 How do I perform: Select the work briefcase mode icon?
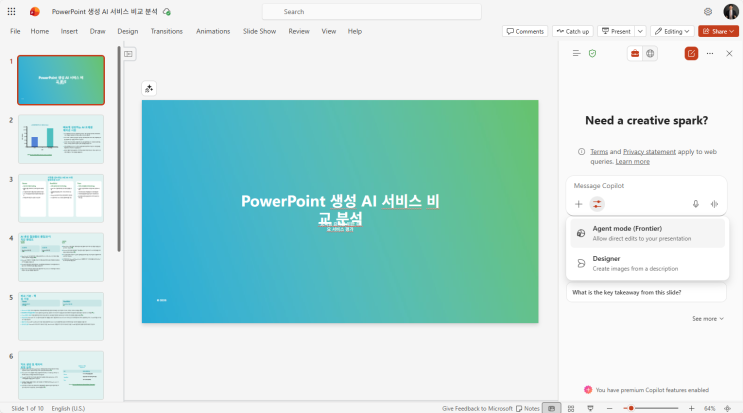click(x=635, y=54)
